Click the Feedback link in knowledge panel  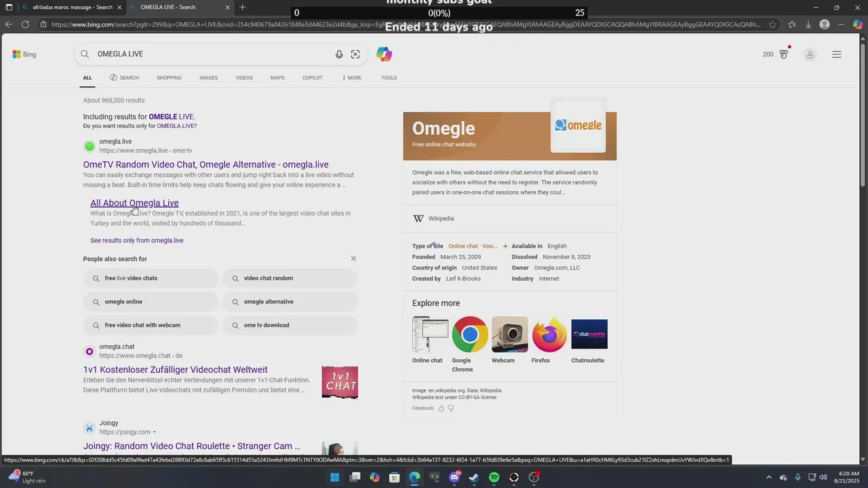click(422, 408)
